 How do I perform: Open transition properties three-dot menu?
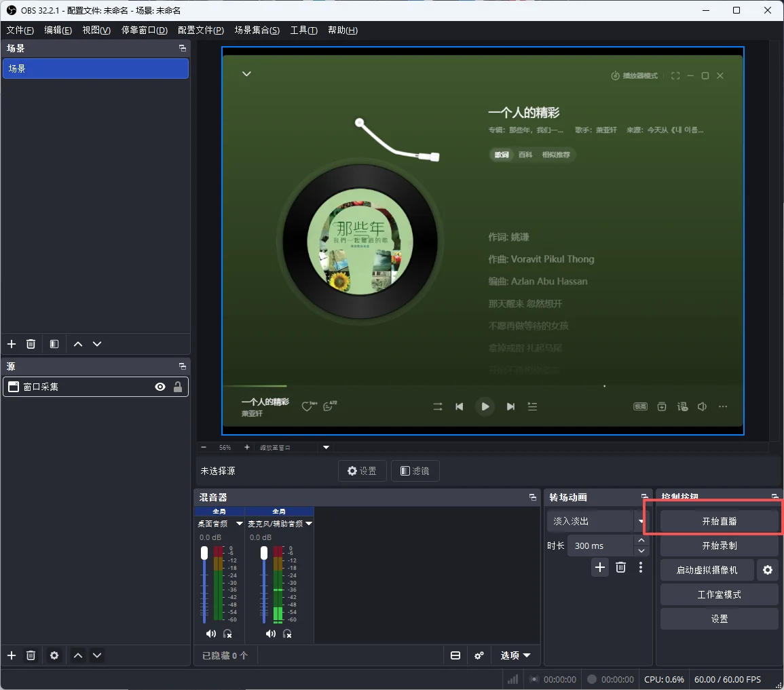pos(641,567)
